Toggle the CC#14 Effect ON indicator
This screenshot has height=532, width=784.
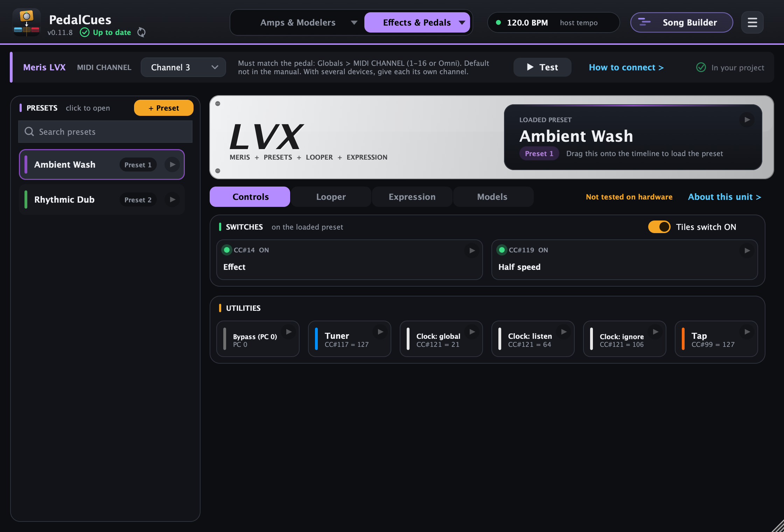tap(227, 250)
